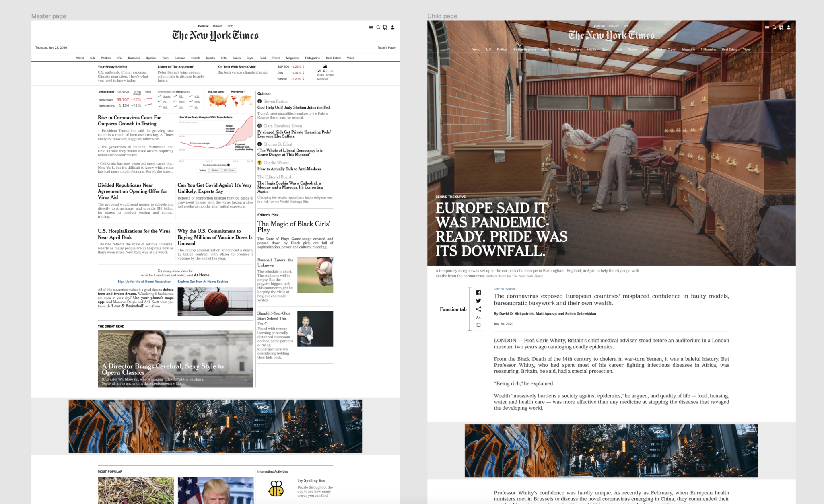This screenshot has width=824, height=504.
Task: Click the weather cloud icon for Kuala Lumpur
Action: pos(325,66)
